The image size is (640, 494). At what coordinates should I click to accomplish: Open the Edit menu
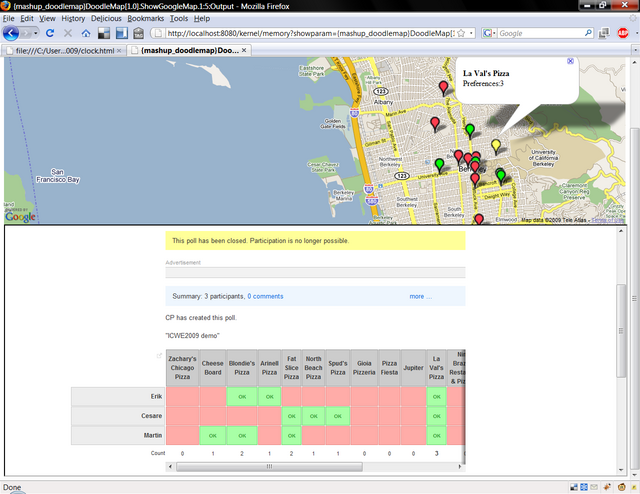(x=27, y=18)
